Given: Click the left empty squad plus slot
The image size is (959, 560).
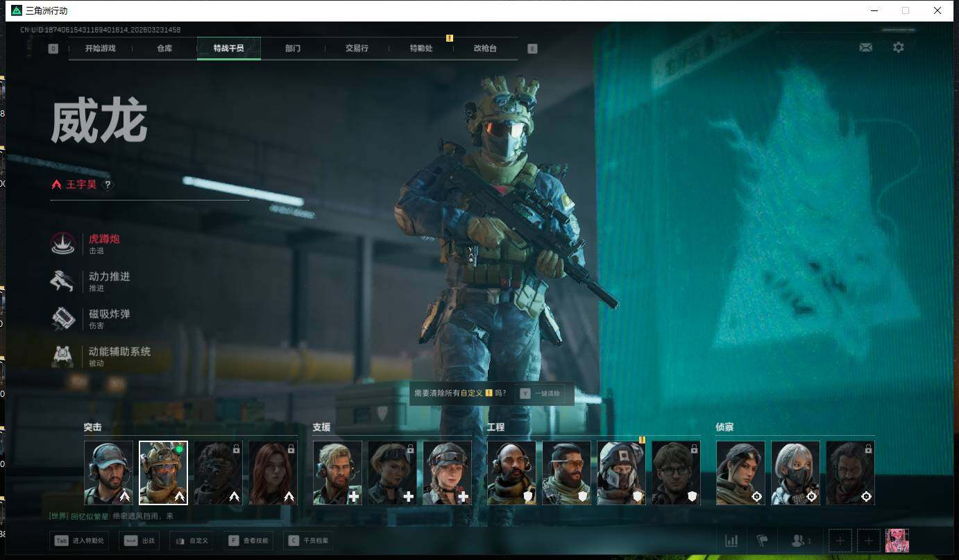Looking at the screenshot, I should click(840, 541).
